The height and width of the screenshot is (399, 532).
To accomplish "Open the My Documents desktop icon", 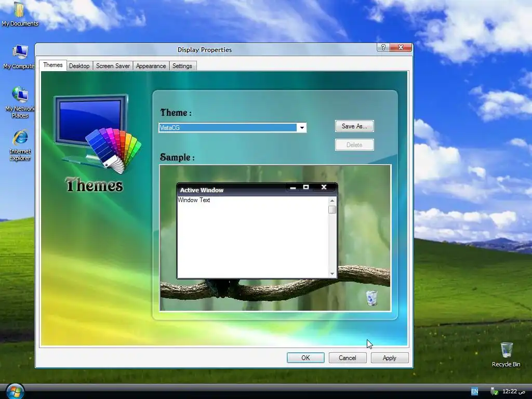I will [19, 14].
